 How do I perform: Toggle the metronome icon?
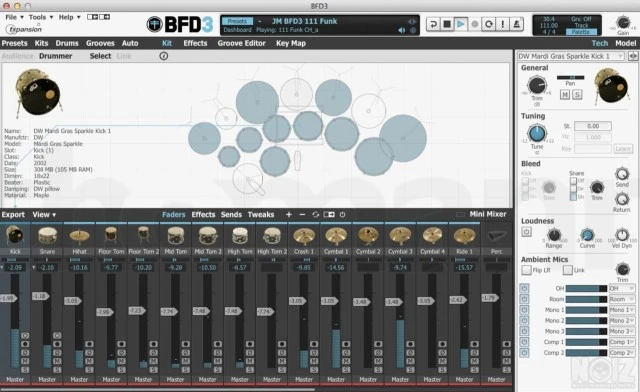pos(516,24)
